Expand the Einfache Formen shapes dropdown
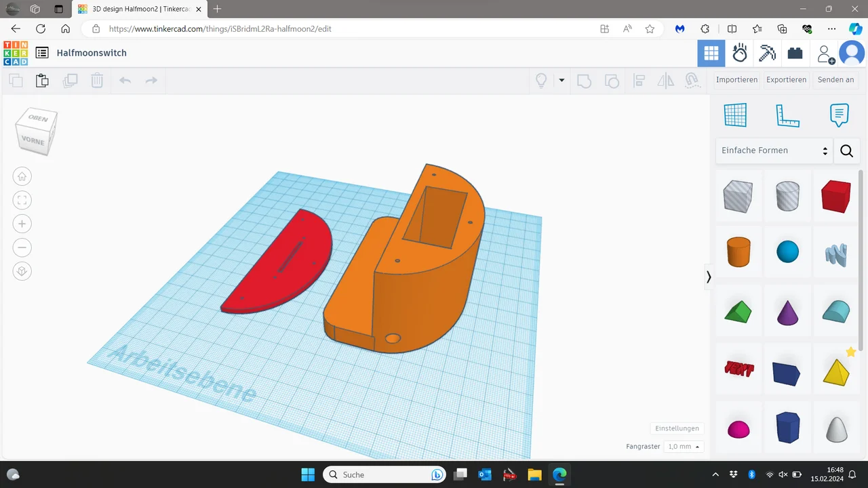 click(774, 150)
